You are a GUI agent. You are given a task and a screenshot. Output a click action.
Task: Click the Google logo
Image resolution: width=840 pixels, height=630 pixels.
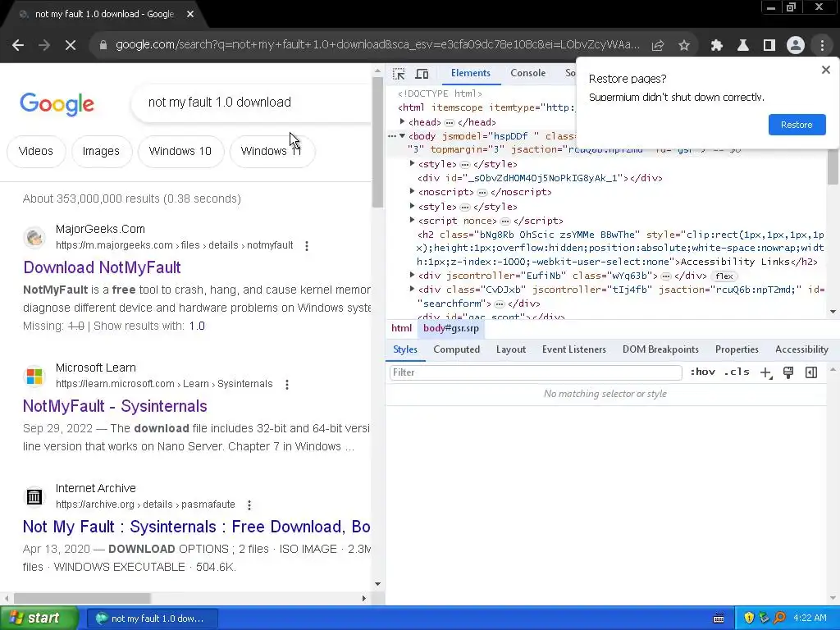point(57,104)
